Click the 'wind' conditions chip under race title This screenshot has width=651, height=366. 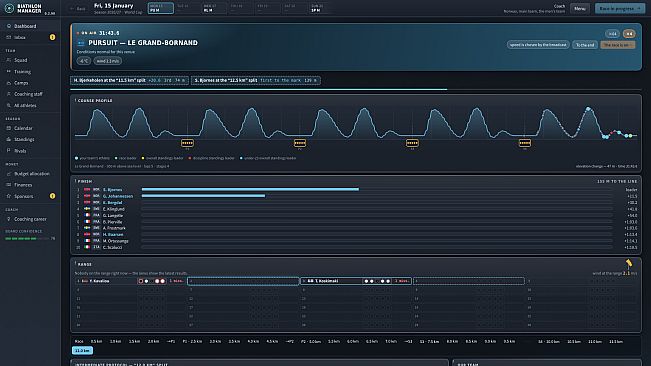point(108,61)
